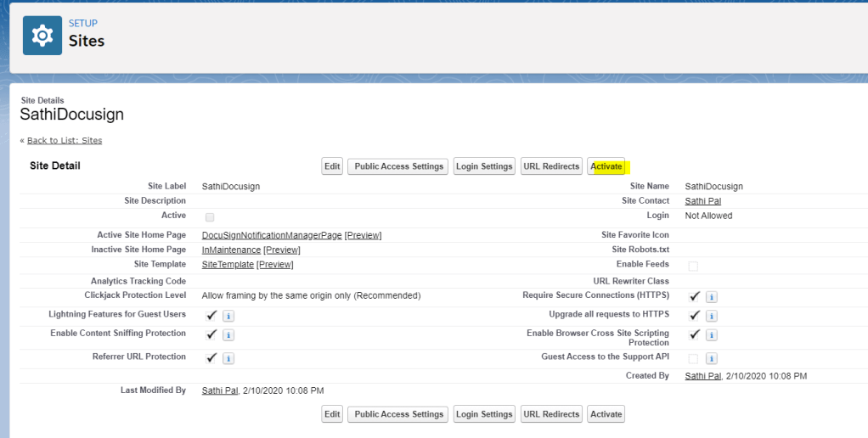Open Login Settings from bottom button row

[x=484, y=414]
